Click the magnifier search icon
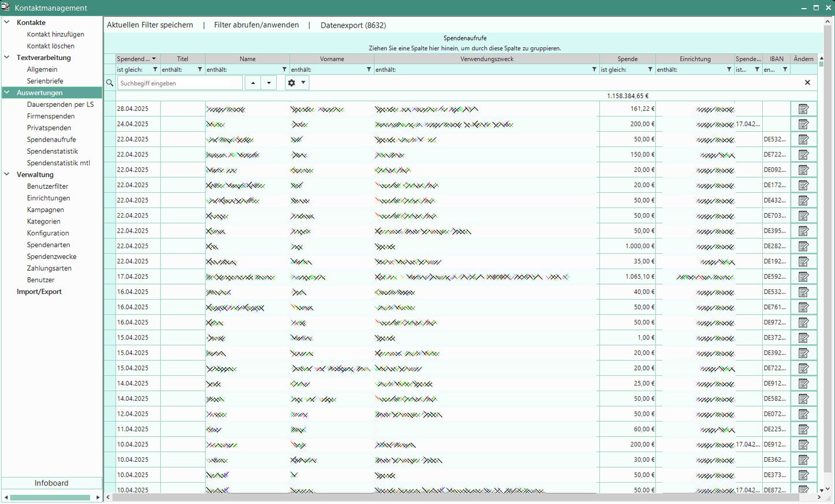This screenshot has height=504, width=835. click(110, 83)
